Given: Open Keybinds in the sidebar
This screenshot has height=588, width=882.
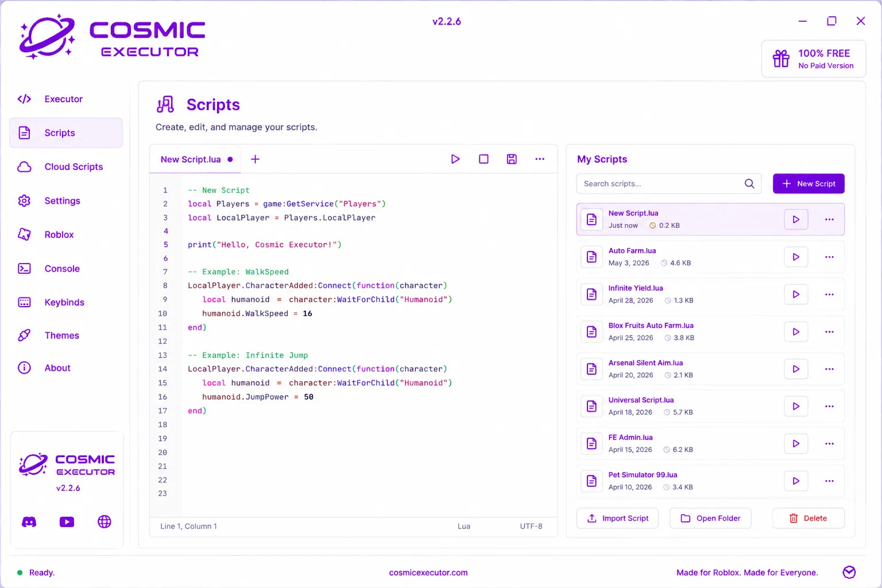Looking at the screenshot, I should point(66,302).
